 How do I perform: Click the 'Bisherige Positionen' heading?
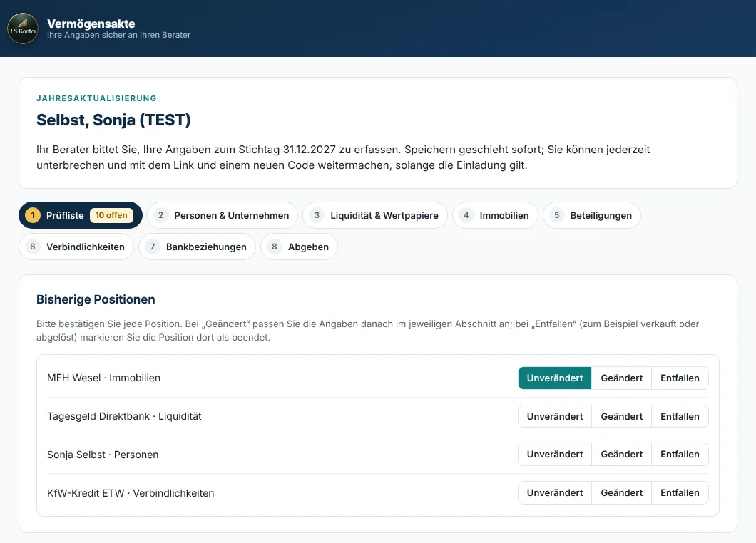pos(96,299)
